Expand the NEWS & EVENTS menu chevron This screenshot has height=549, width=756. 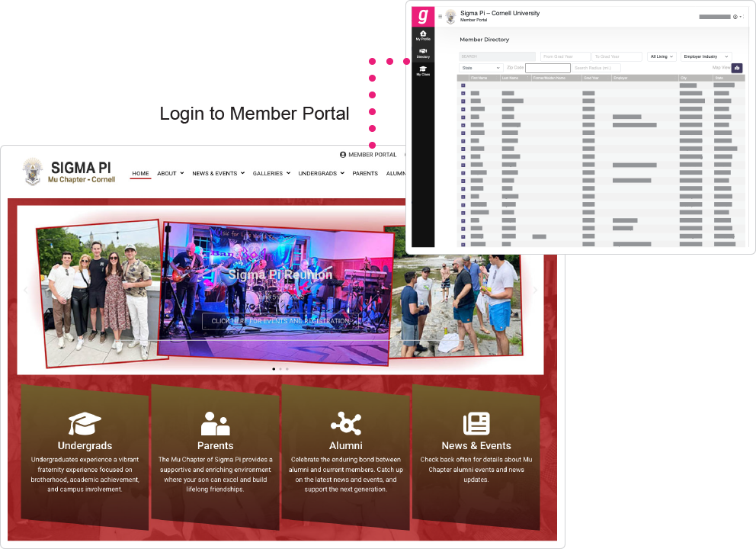tap(242, 173)
